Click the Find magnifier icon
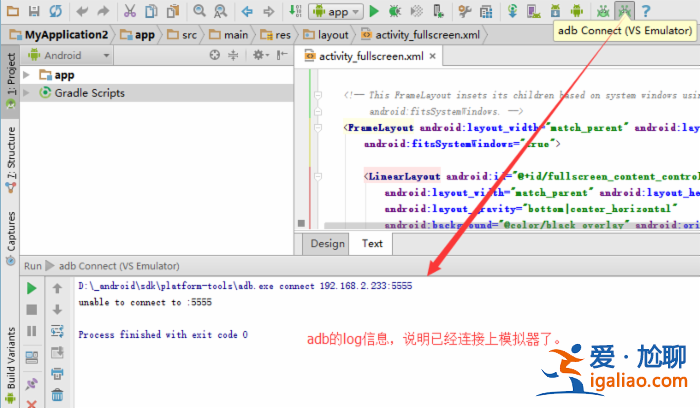The width and height of the screenshot is (700, 408). click(199, 11)
